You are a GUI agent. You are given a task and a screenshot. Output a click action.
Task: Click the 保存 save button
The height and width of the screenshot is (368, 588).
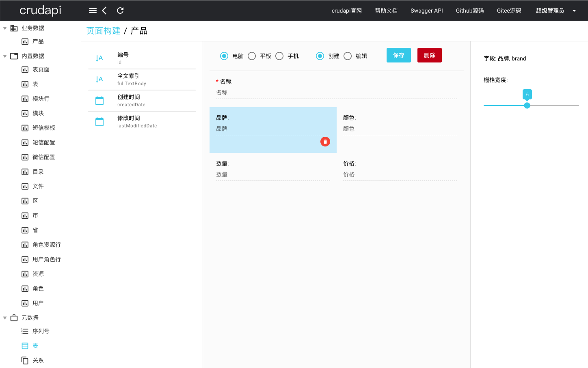(398, 55)
